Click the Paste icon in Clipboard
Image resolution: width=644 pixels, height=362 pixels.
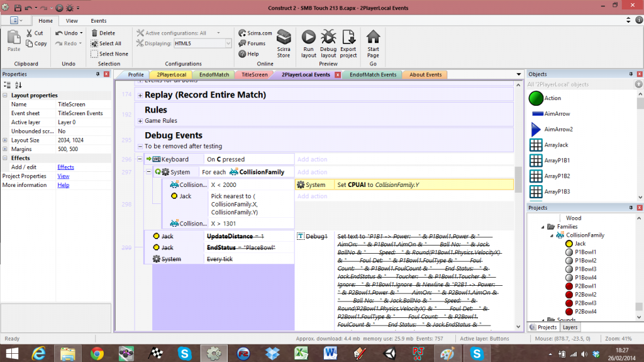pos(14,40)
